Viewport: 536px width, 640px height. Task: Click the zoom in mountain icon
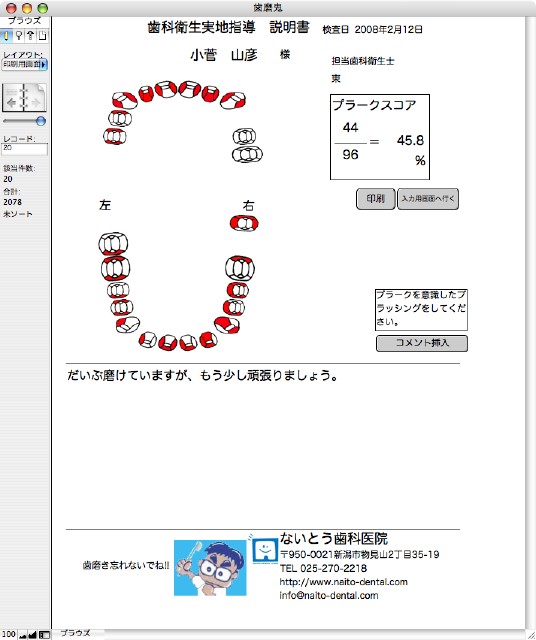(32, 635)
